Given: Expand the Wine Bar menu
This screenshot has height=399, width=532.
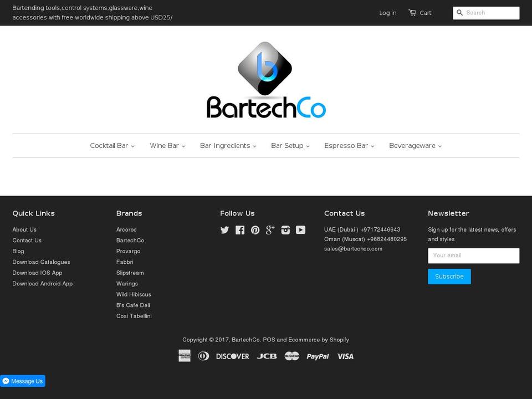Looking at the screenshot, I should click(167, 146).
